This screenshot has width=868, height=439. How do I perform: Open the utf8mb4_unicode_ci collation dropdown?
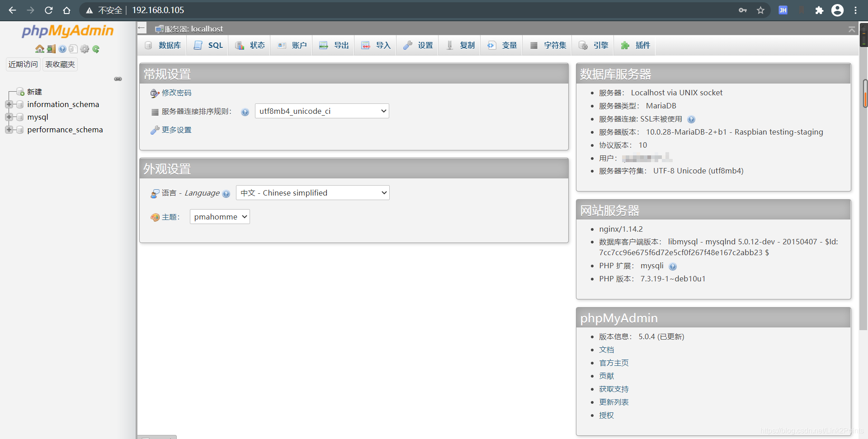pyautogui.click(x=321, y=111)
